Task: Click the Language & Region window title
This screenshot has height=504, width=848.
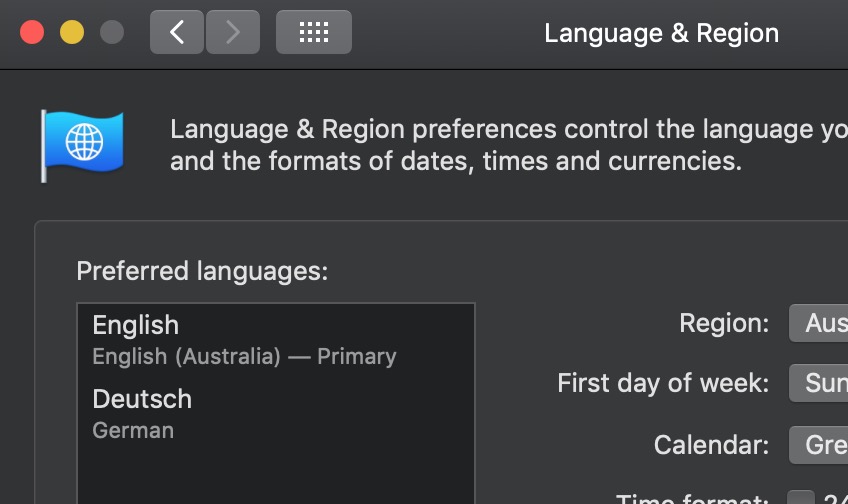Action: point(661,33)
